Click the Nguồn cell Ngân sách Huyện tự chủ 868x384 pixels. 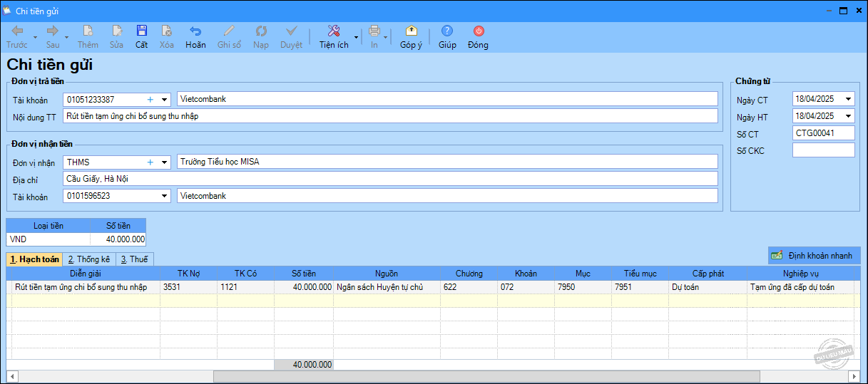coord(387,287)
